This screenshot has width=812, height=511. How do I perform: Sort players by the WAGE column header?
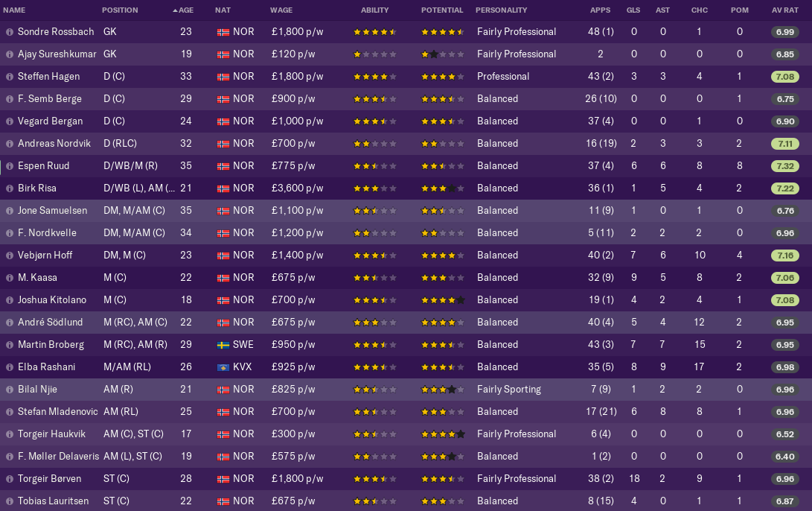click(x=281, y=10)
